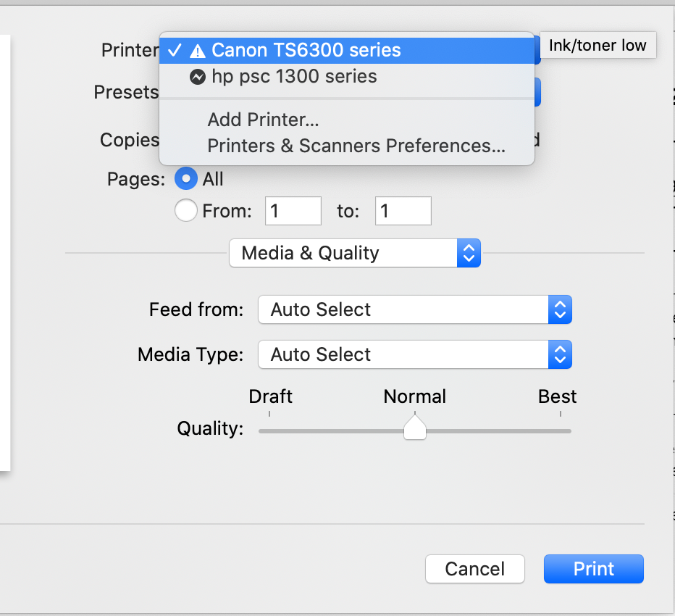675x616 pixels.
Task: Click the Cancel button
Action: 475,569
